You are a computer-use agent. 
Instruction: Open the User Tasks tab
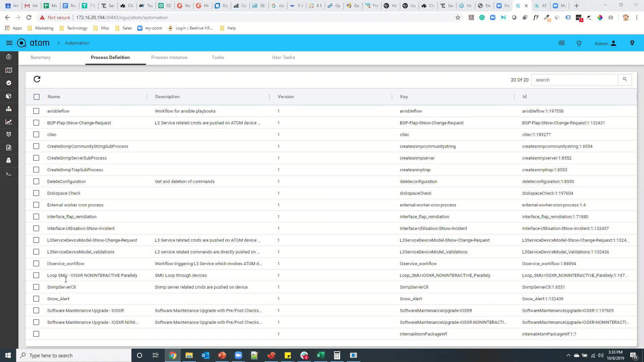point(283,57)
